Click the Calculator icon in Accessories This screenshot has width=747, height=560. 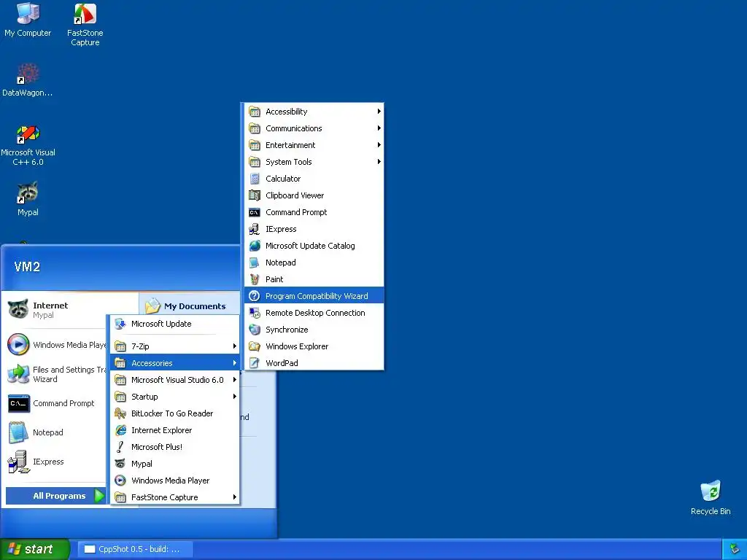pos(255,179)
